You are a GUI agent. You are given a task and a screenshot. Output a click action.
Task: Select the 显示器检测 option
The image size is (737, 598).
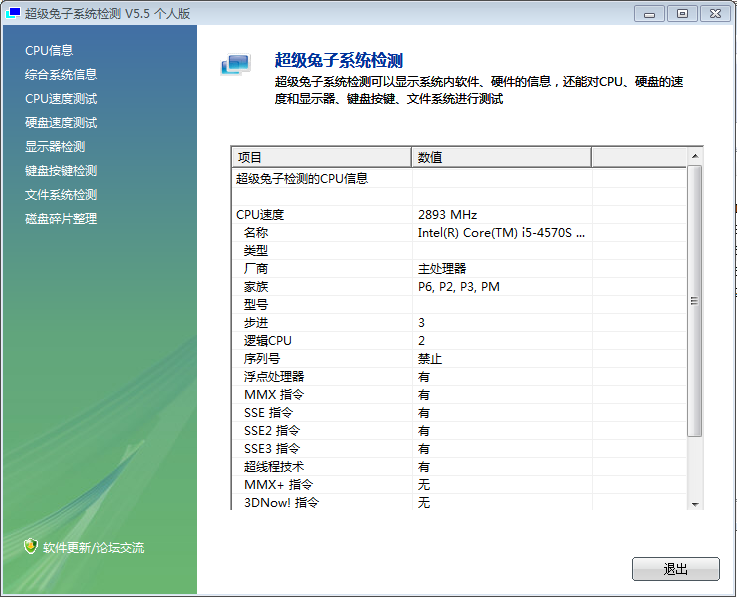coord(55,146)
